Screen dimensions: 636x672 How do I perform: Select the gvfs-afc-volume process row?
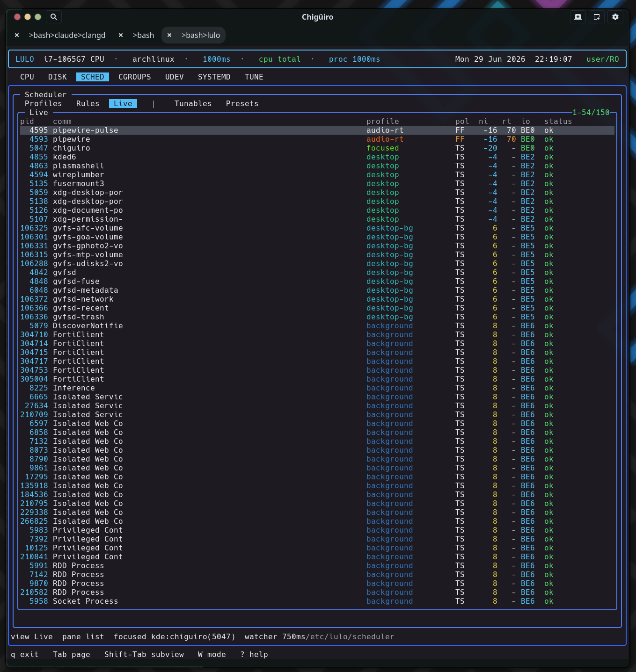pos(317,228)
